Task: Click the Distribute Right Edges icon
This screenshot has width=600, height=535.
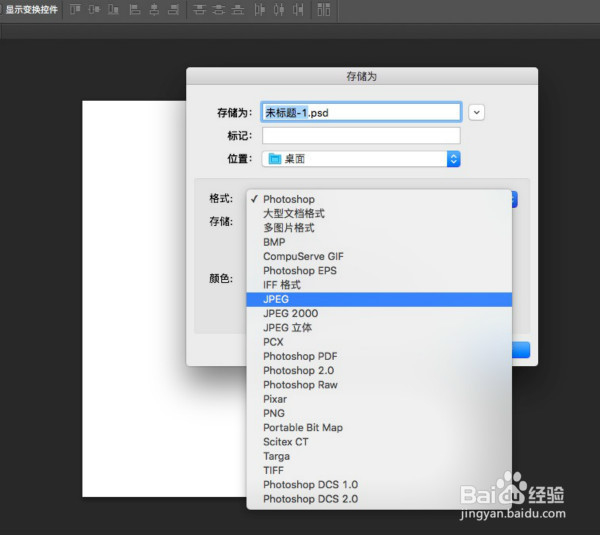Action: (x=298, y=9)
